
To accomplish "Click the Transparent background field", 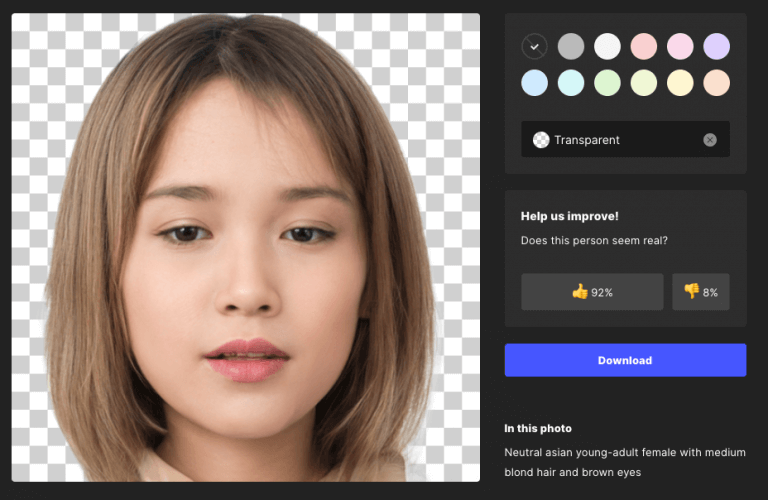I will (625, 140).
